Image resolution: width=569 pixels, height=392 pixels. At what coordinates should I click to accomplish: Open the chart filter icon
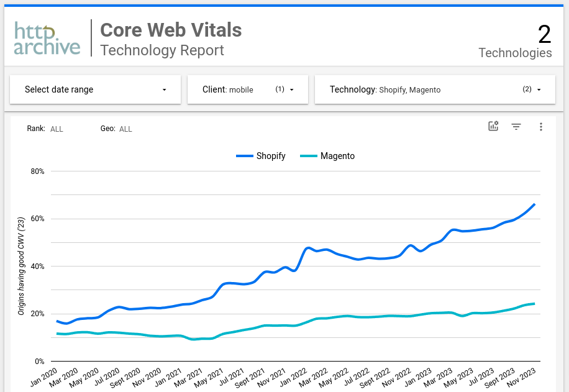516,126
